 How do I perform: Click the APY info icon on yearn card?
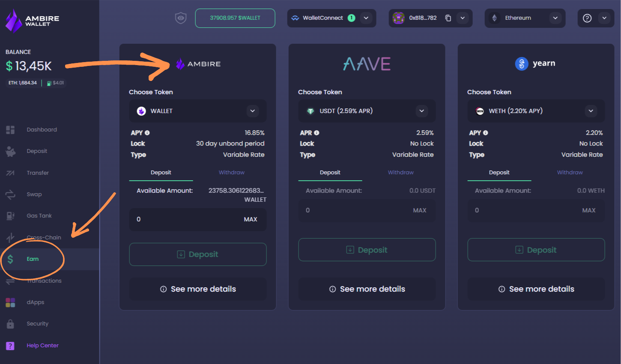(485, 133)
